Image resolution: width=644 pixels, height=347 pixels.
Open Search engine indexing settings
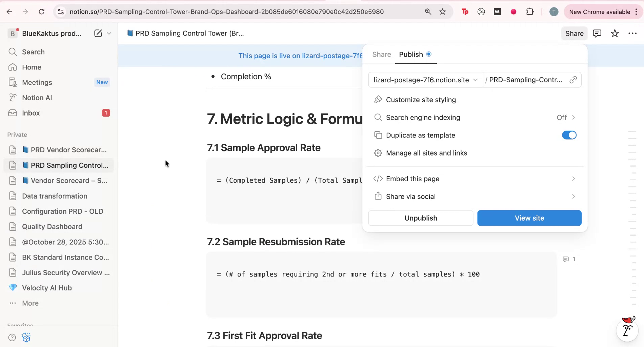[x=423, y=117]
